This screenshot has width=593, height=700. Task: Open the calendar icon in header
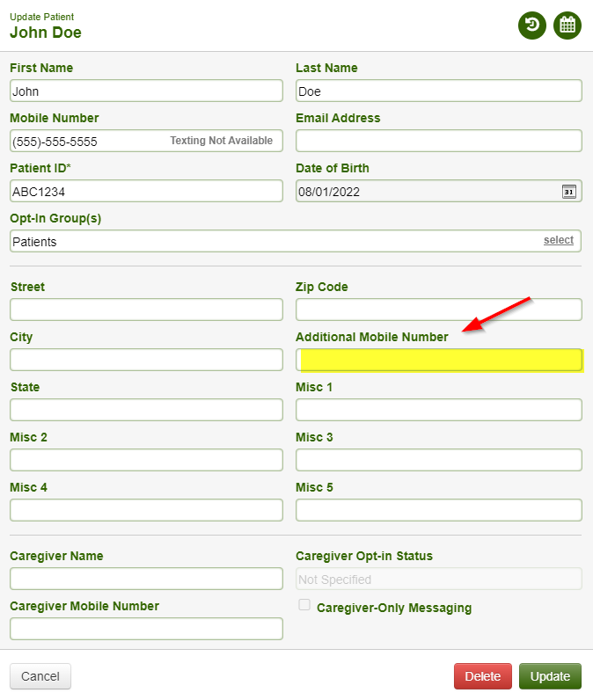tap(567, 25)
